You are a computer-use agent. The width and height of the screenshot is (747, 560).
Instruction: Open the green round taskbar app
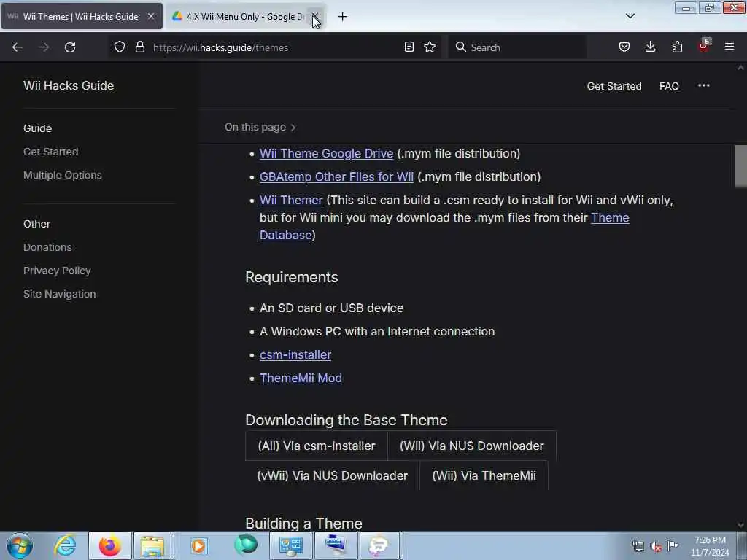pos(246,545)
